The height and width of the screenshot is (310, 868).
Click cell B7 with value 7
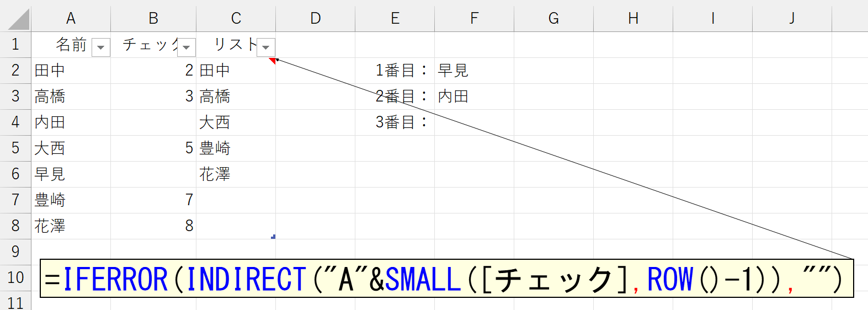coord(153,200)
